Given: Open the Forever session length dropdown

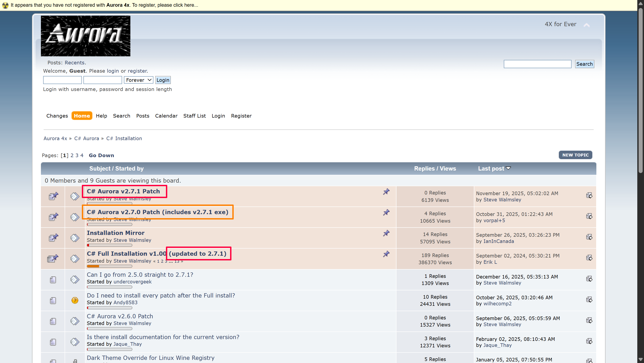Looking at the screenshot, I should click(138, 80).
